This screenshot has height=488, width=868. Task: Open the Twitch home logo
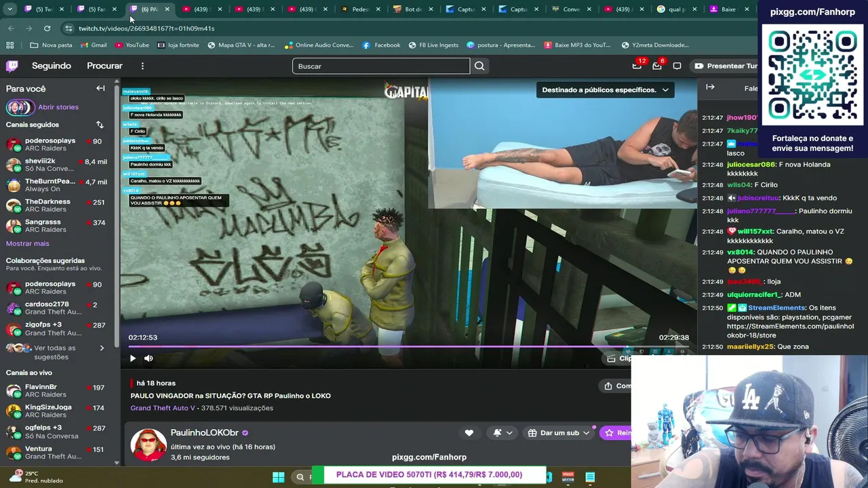tap(12, 66)
